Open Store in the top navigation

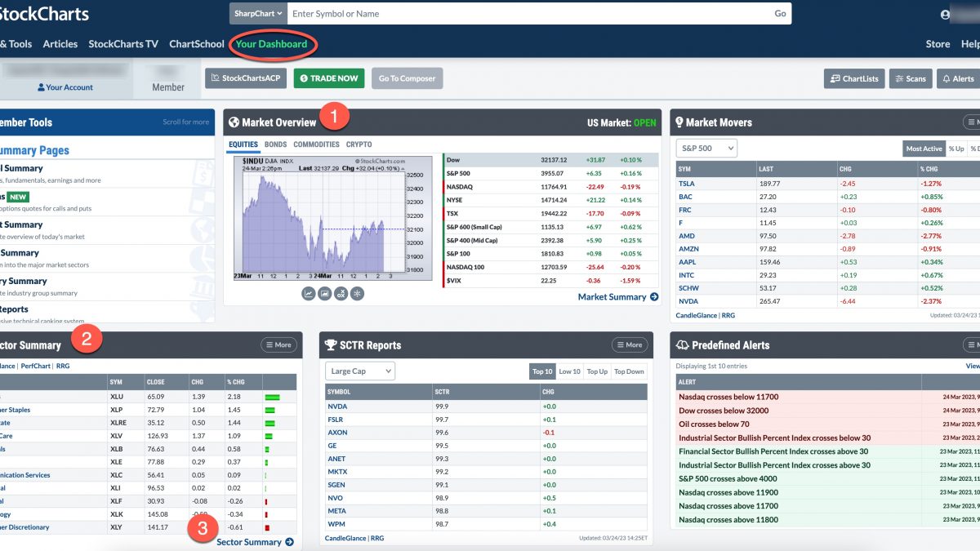(938, 44)
